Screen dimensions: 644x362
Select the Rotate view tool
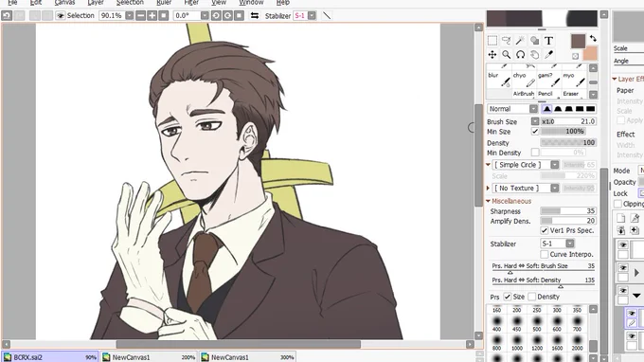click(520, 55)
